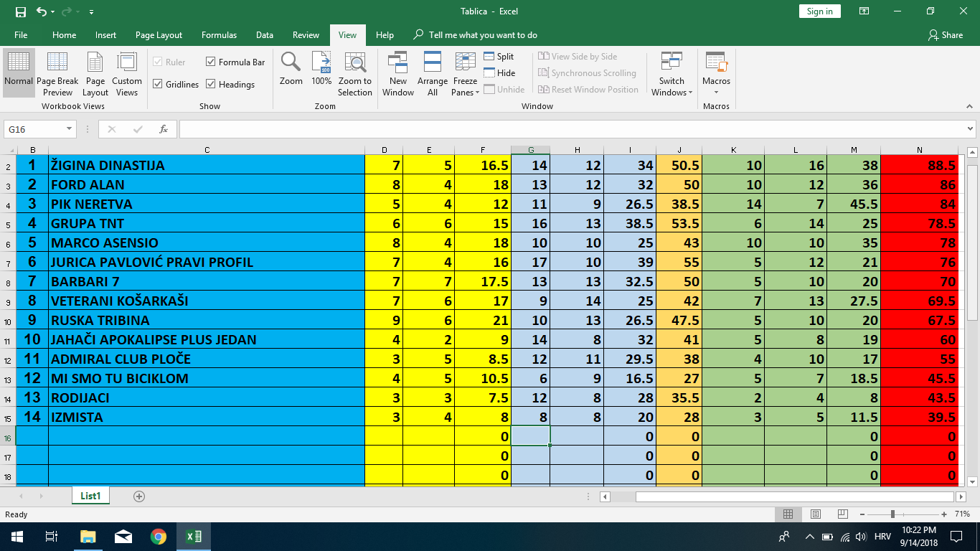Viewport: 980px width, 551px height.
Task: Open a New Window
Action: click(x=398, y=63)
